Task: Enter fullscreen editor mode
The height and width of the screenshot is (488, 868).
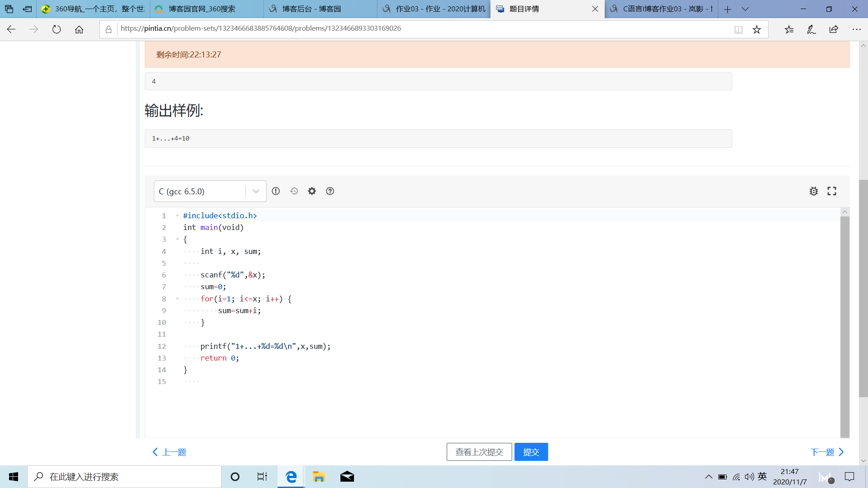Action: pos(832,191)
